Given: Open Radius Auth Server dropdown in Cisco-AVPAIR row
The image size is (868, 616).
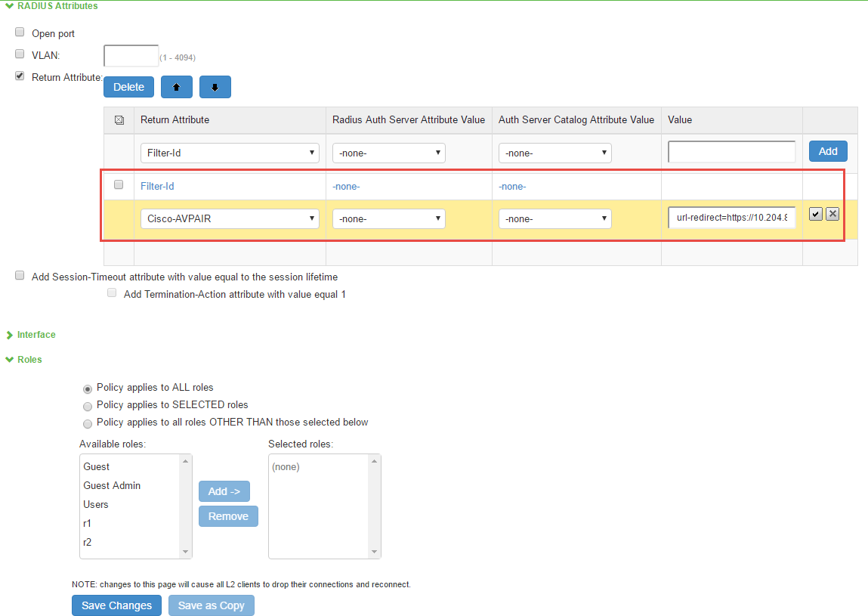Looking at the screenshot, I should coord(388,219).
